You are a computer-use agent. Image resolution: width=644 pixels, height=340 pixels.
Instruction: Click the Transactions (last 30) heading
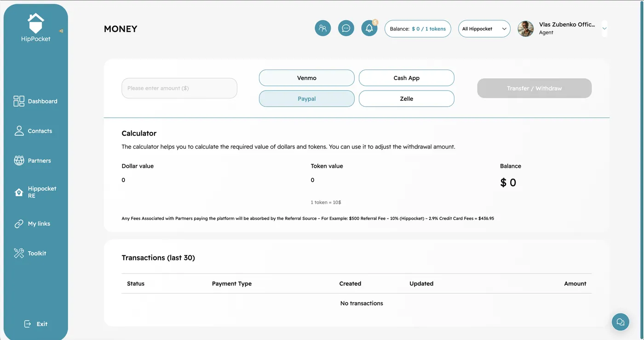pyautogui.click(x=158, y=258)
